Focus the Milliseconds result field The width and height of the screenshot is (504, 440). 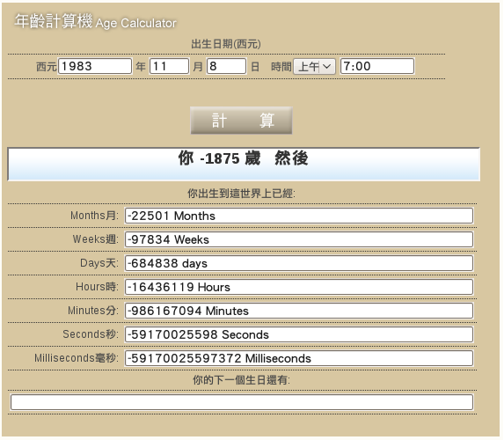pyautogui.click(x=299, y=358)
